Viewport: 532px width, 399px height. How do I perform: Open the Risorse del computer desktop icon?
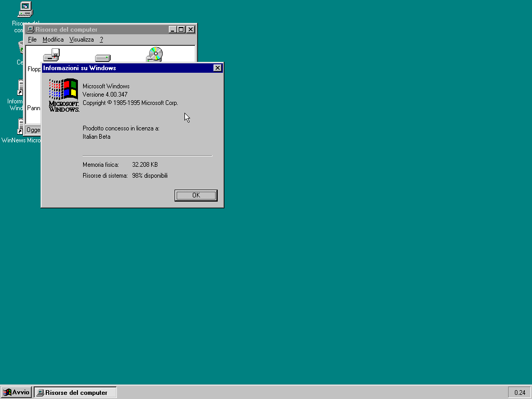tap(25, 9)
